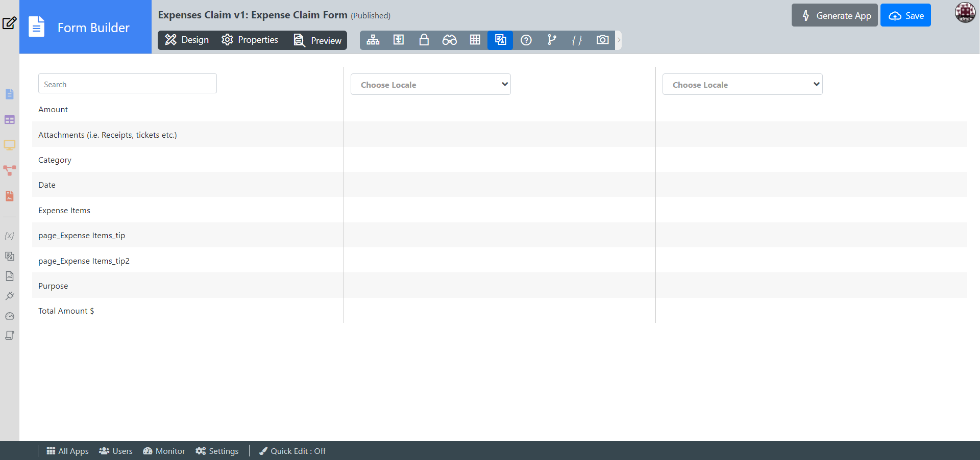Open Settings in the bottom bar

pos(217,451)
